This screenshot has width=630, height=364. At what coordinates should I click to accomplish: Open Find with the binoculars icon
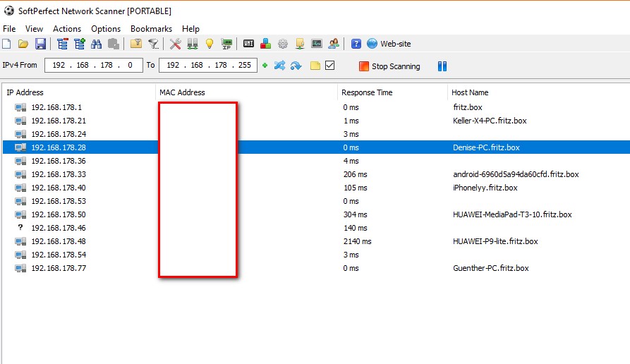click(97, 44)
